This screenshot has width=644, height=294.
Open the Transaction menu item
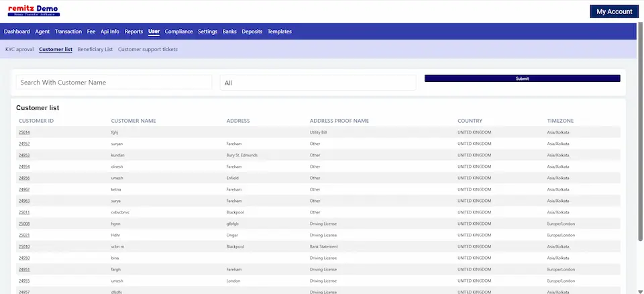pos(68,32)
